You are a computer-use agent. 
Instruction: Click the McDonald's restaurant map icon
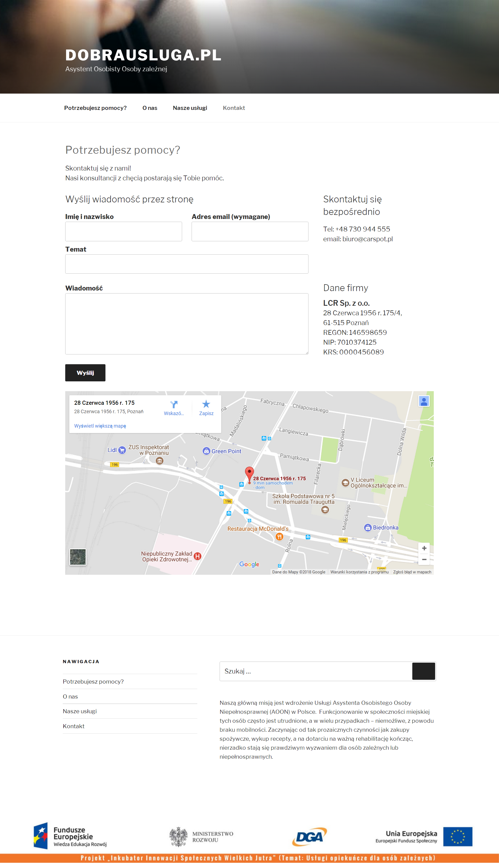coord(279,537)
